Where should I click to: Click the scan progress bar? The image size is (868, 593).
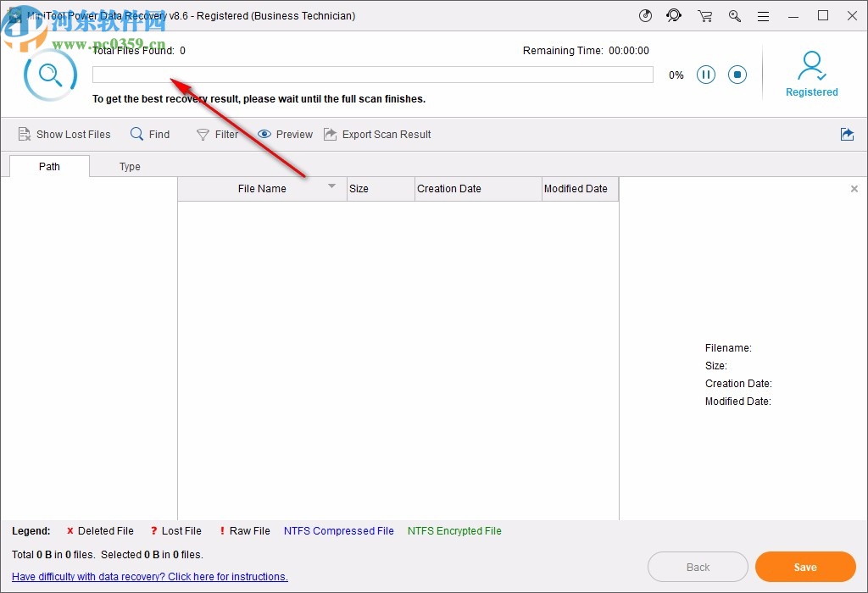(373, 75)
